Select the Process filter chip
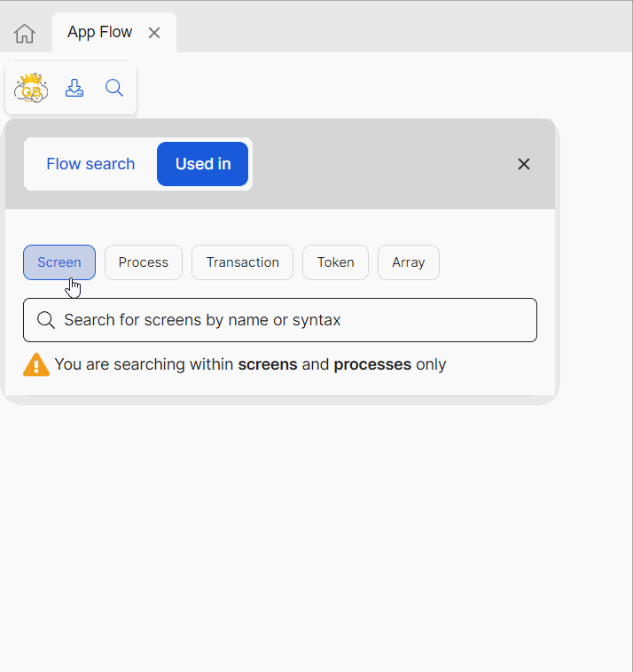This screenshot has height=672, width=633. (144, 262)
